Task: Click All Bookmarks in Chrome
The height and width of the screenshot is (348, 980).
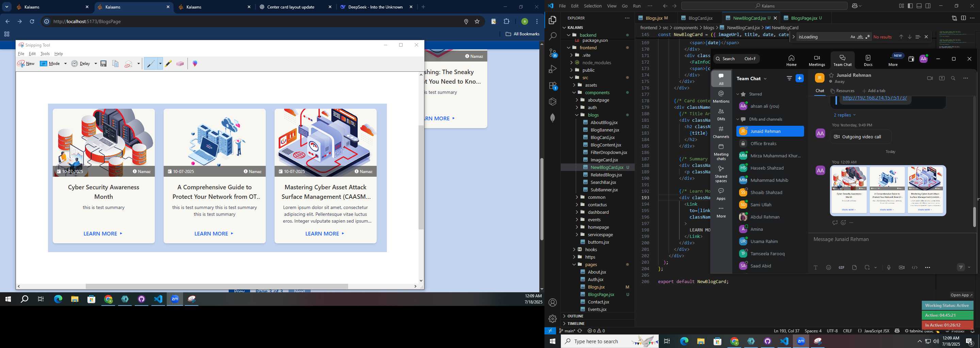Action: click(522, 34)
